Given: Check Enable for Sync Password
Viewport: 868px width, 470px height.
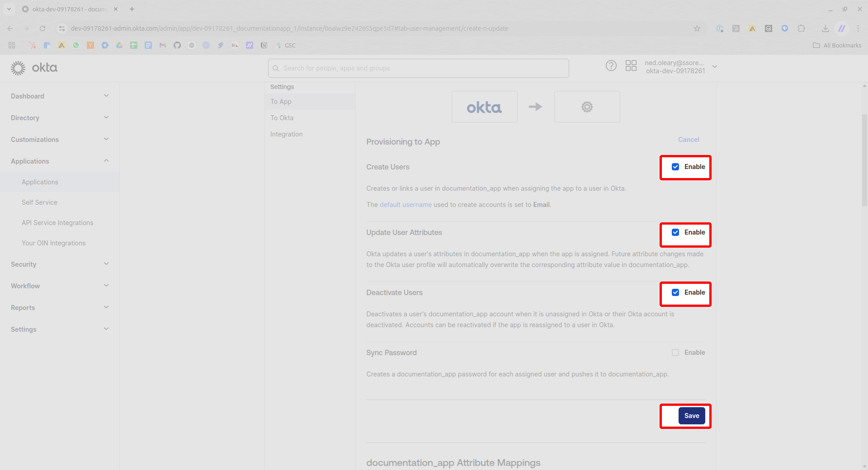Looking at the screenshot, I should click(675, 352).
